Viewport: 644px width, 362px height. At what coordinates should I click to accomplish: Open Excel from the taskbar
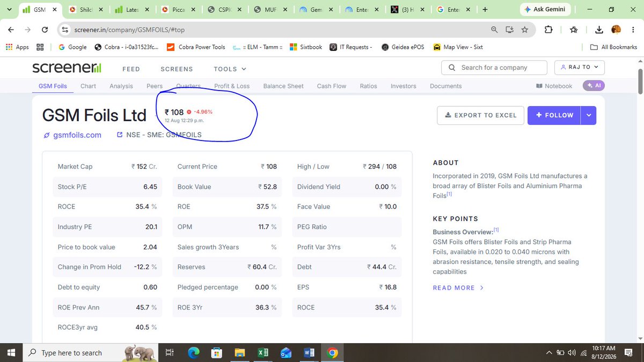[263, 353]
